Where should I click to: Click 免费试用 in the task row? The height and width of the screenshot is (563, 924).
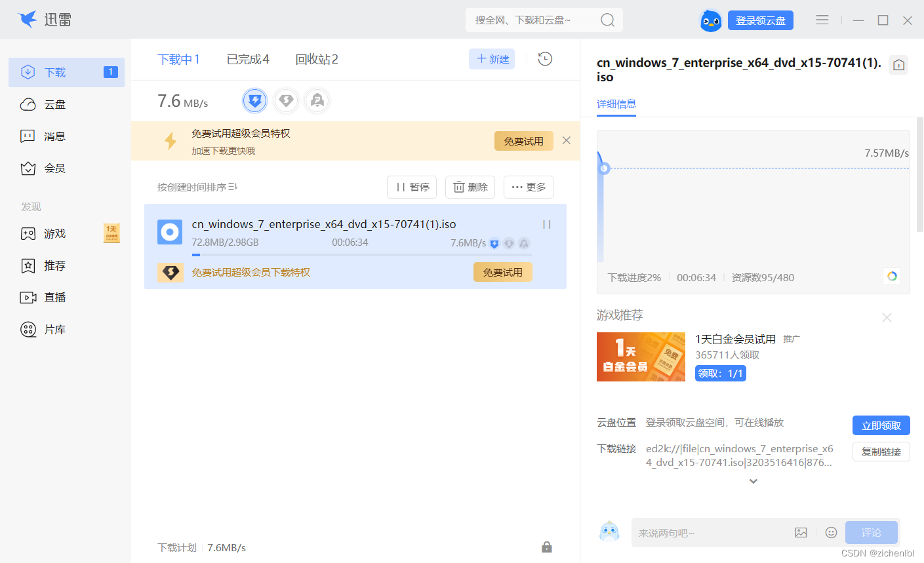tap(503, 272)
